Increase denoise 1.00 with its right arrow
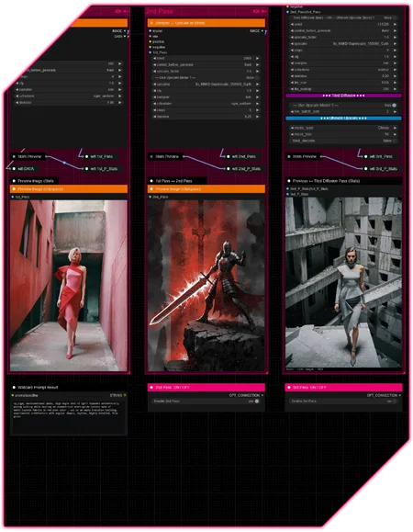Image resolution: width=413 pixels, height=532 pixels. (x=120, y=103)
